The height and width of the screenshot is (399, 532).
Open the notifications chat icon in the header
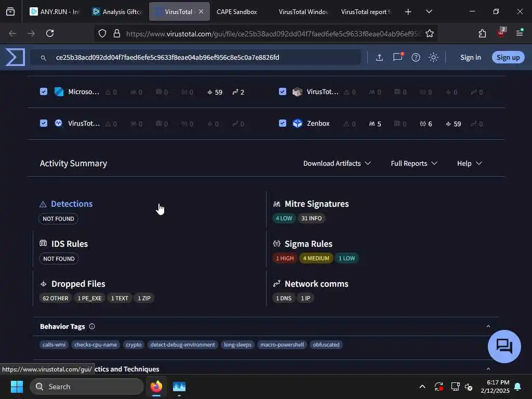tap(398, 57)
